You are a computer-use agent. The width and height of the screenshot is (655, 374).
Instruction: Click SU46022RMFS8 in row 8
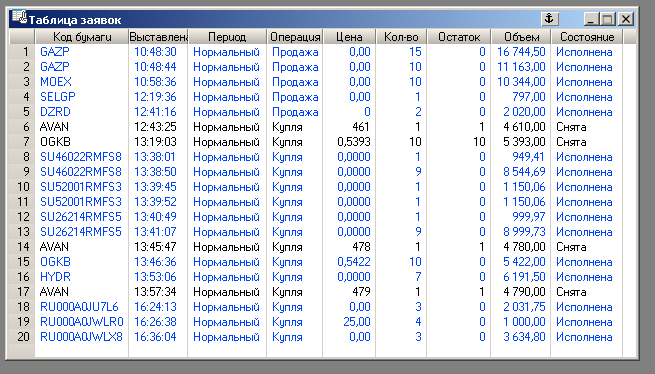coord(82,157)
